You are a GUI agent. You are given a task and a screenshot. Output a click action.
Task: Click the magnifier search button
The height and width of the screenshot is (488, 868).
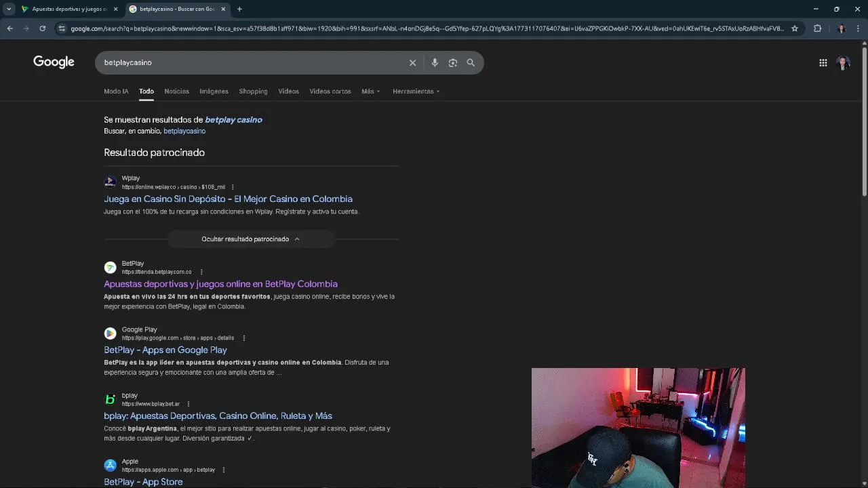click(x=471, y=62)
